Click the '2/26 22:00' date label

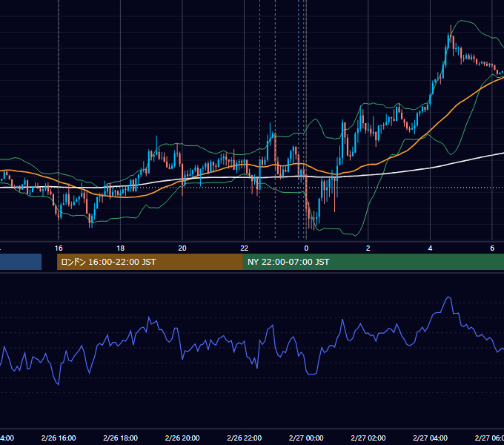245,438
